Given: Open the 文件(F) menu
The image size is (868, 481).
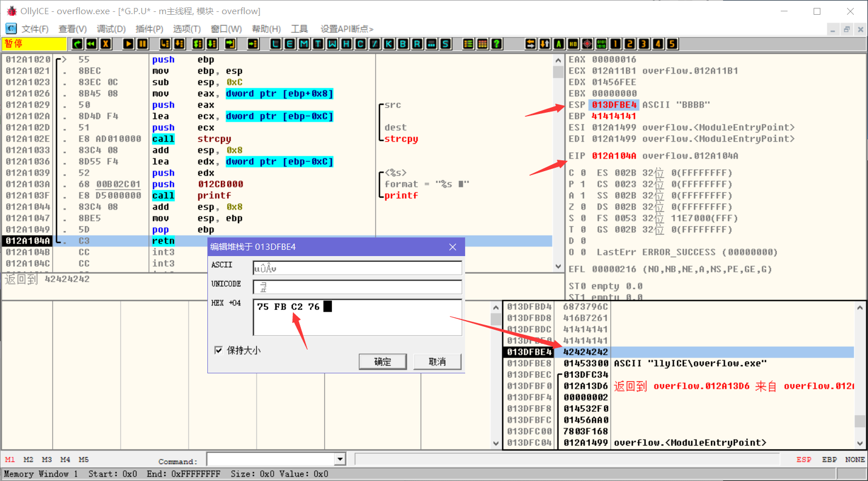Looking at the screenshot, I should (x=35, y=29).
